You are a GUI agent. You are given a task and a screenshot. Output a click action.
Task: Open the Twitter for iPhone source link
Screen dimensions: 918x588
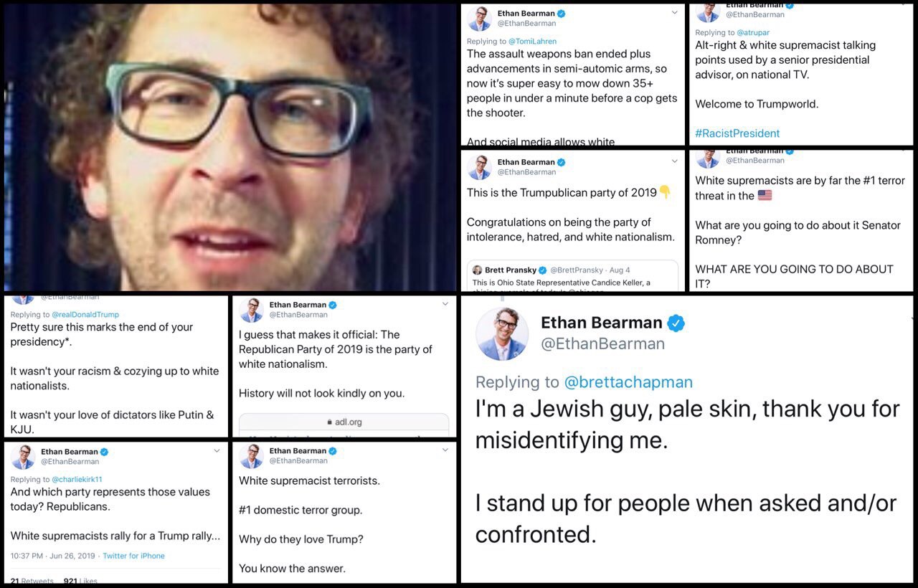coord(133,556)
